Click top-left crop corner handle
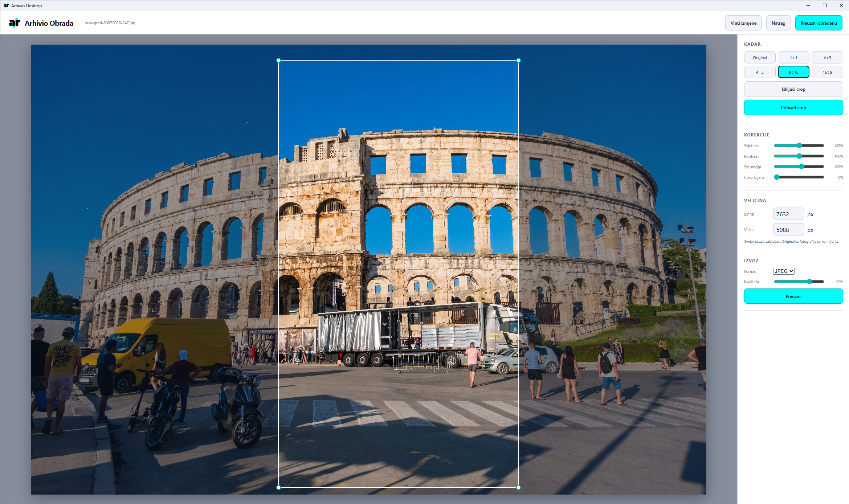 tap(278, 60)
